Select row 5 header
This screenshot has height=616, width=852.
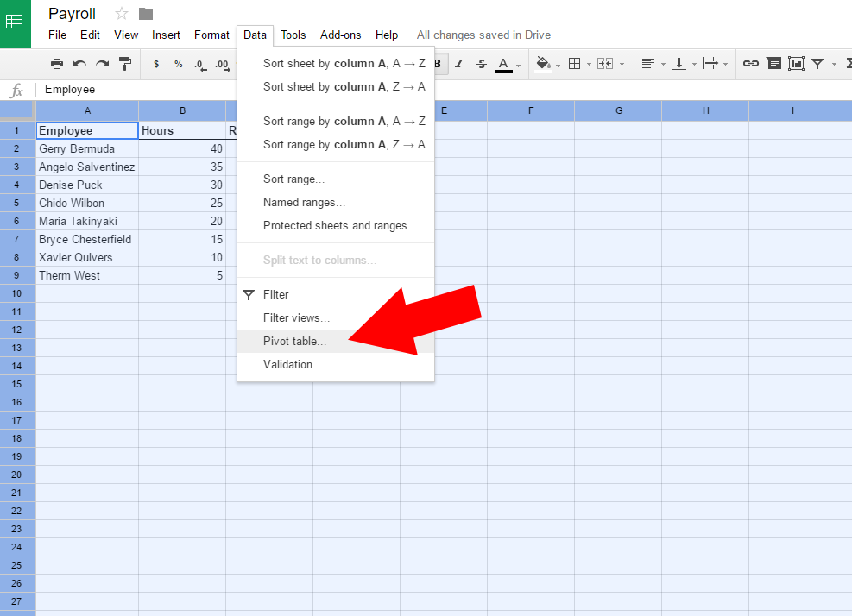(x=17, y=203)
